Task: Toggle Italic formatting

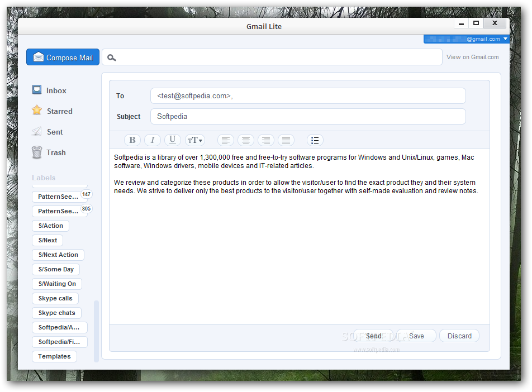Action: coord(153,140)
